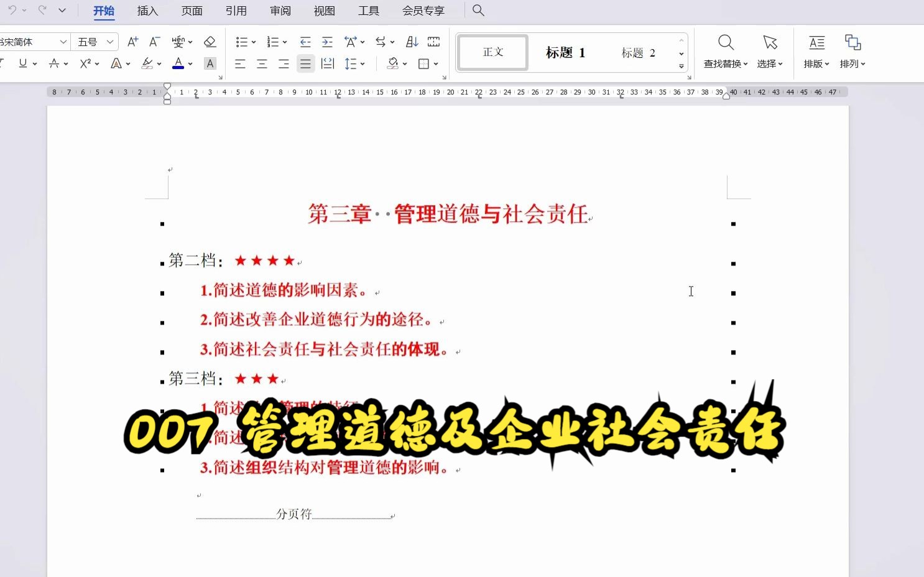This screenshot has width=924, height=577.
Task: Open the 会员专享 menu
Action: click(x=423, y=11)
